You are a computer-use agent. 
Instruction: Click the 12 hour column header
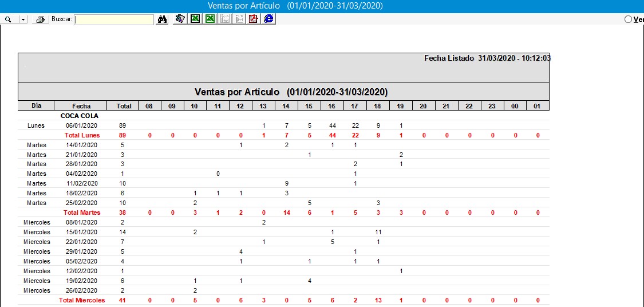[240, 105]
